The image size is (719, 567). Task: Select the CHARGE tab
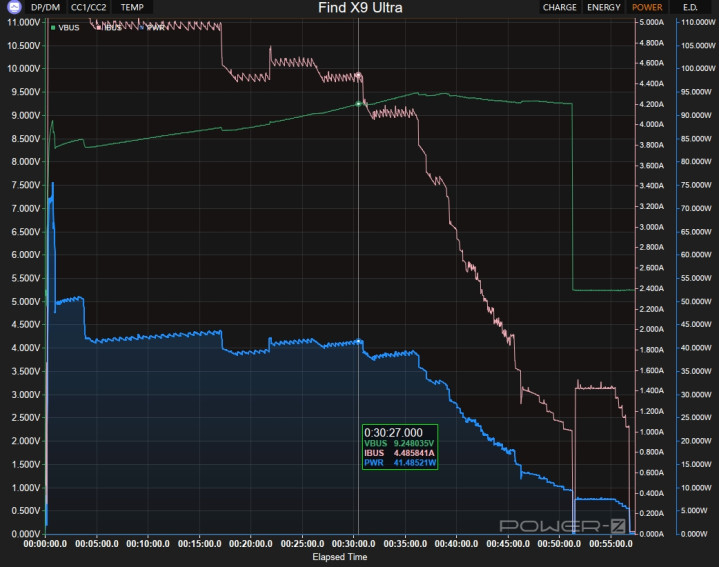tap(559, 7)
